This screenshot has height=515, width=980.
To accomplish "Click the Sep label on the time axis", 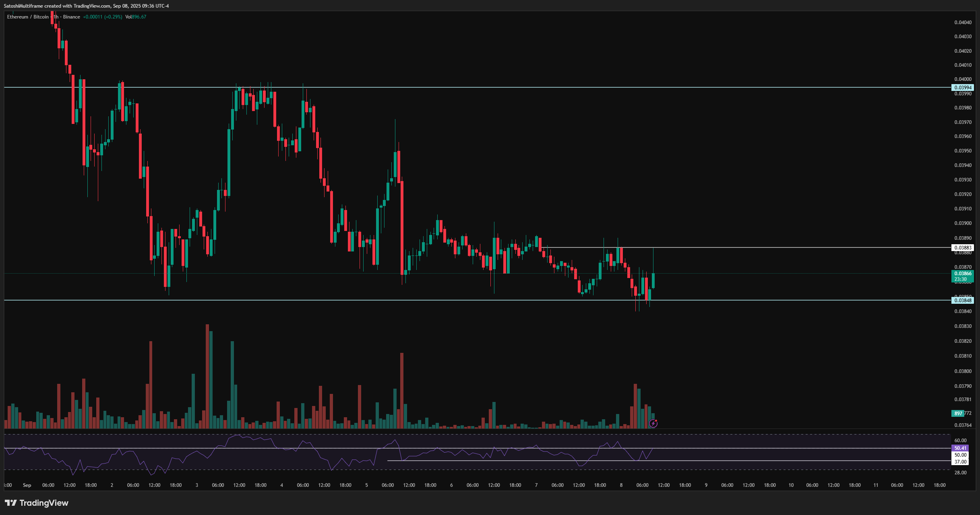I will point(27,485).
